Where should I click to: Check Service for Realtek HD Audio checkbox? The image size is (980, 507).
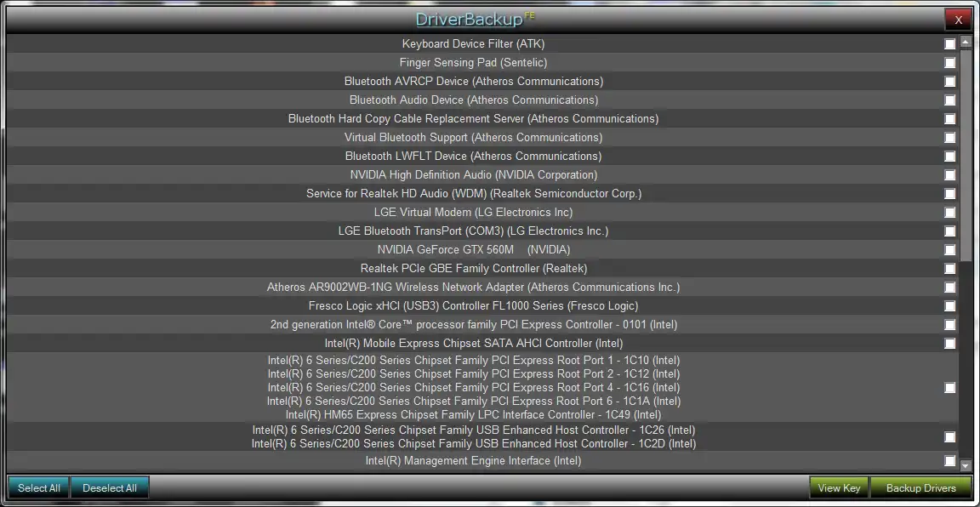(x=950, y=194)
